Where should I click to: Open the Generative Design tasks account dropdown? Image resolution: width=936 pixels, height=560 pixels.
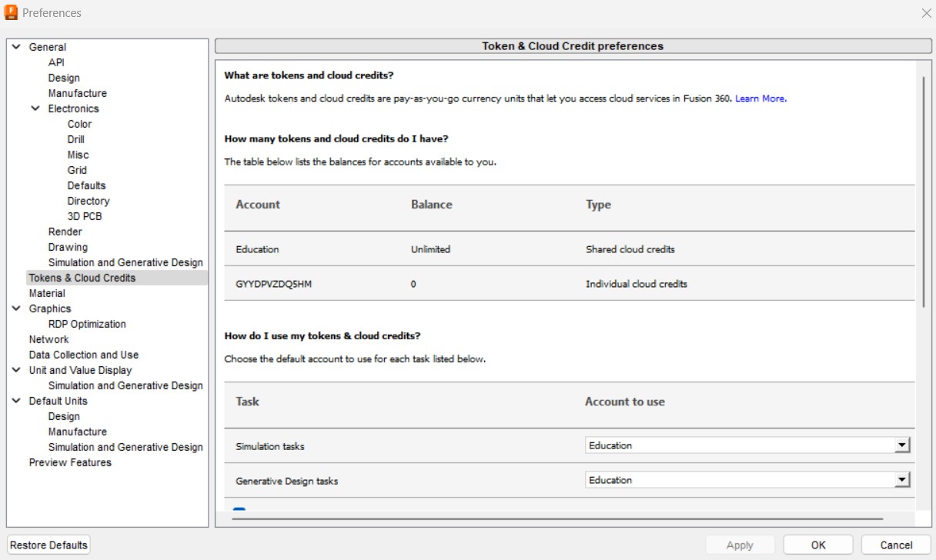(x=902, y=480)
